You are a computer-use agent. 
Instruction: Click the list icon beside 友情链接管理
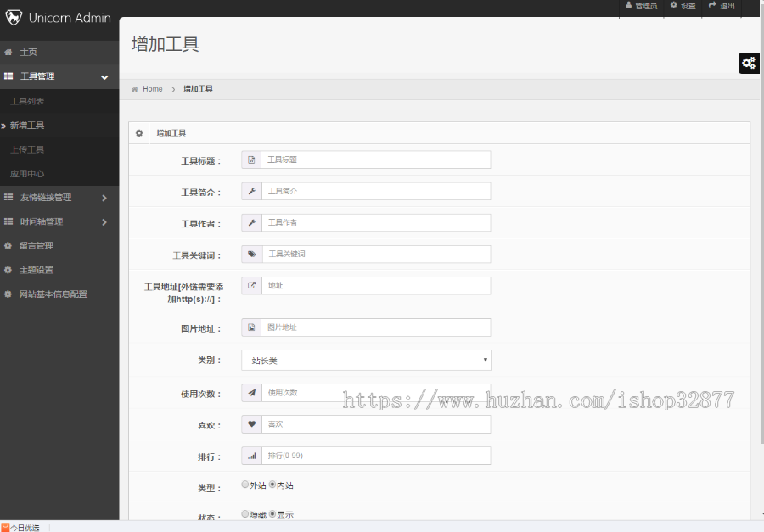click(x=8, y=198)
